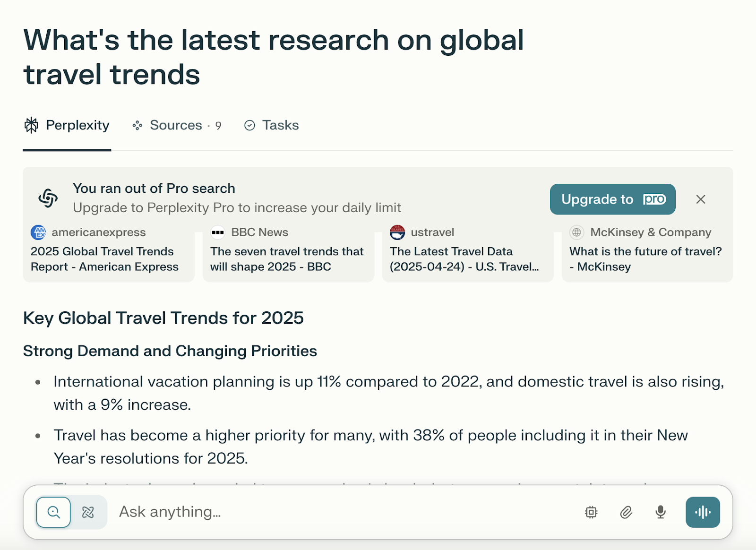The image size is (756, 550).
Task: Select the Research mode toggle
Action: pos(88,512)
